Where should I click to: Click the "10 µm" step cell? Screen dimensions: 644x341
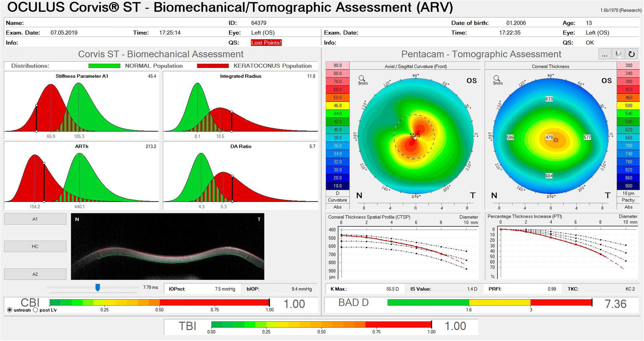click(628, 193)
